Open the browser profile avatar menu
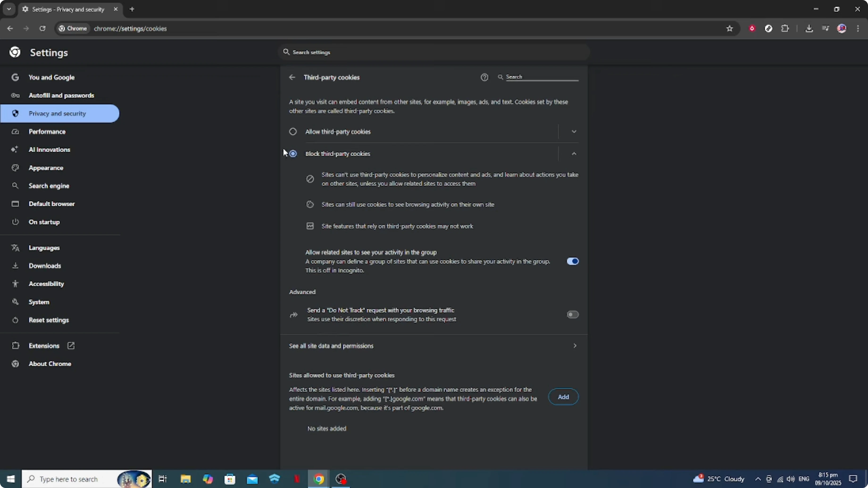 842,28
